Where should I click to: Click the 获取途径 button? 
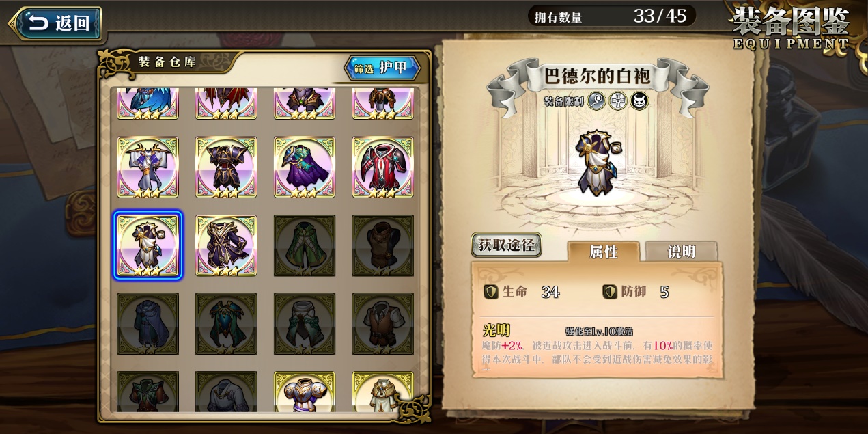click(x=507, y=245)
